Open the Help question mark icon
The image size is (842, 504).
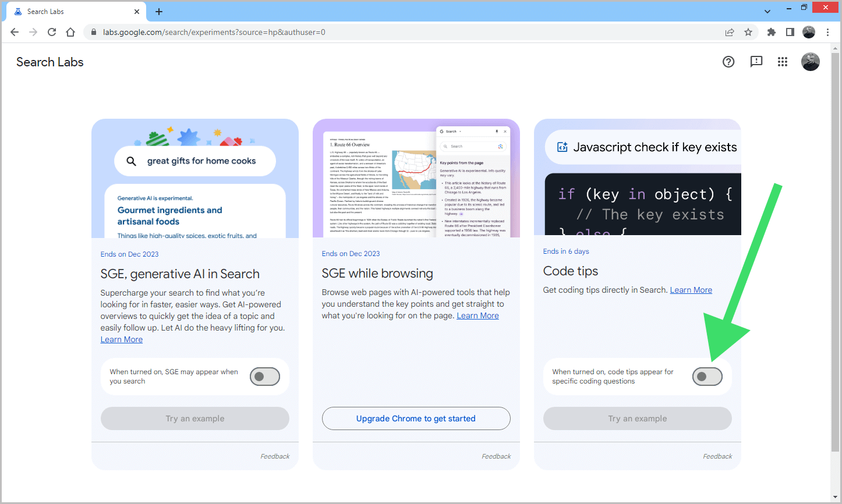point(728,62)
